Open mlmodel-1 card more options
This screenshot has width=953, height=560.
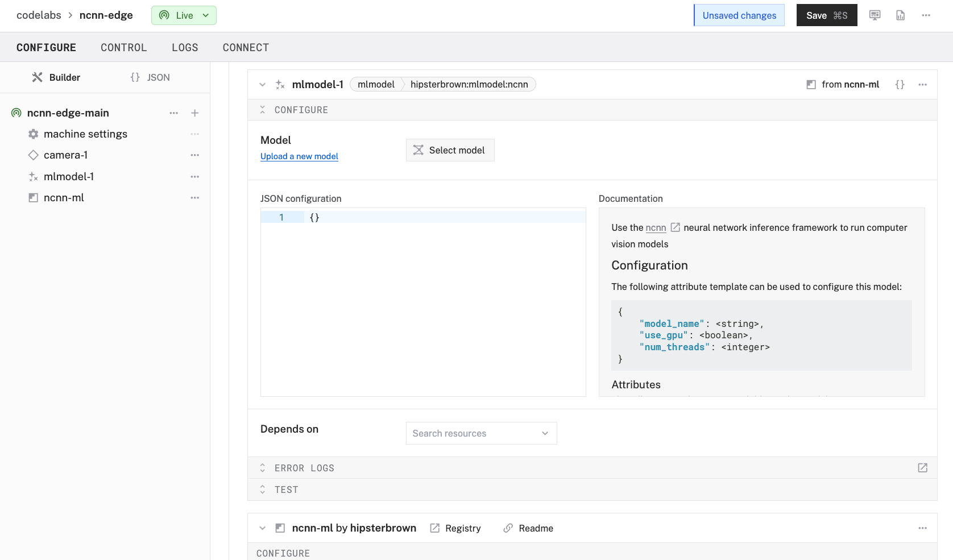[x=922, y=85]
